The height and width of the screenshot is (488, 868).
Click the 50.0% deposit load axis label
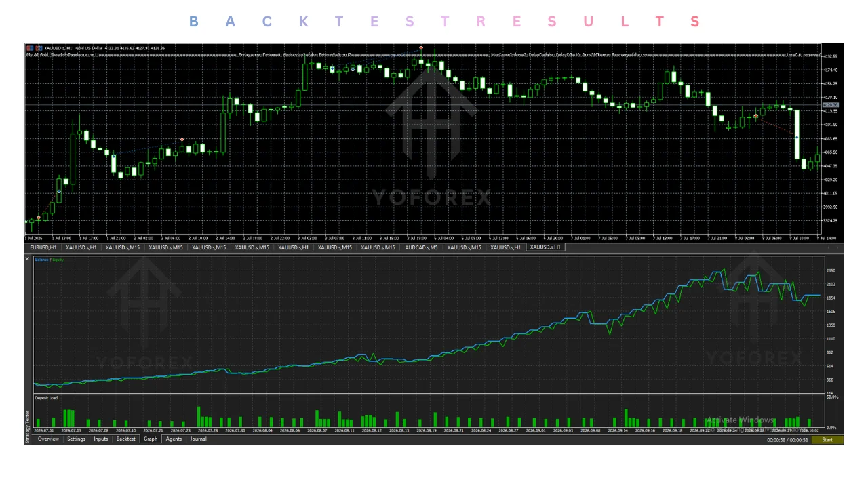click(x=833, y=397)
